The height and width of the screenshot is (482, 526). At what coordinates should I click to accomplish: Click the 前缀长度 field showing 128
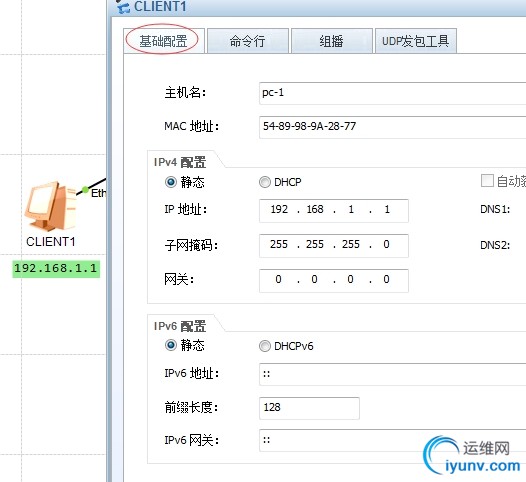309,408
